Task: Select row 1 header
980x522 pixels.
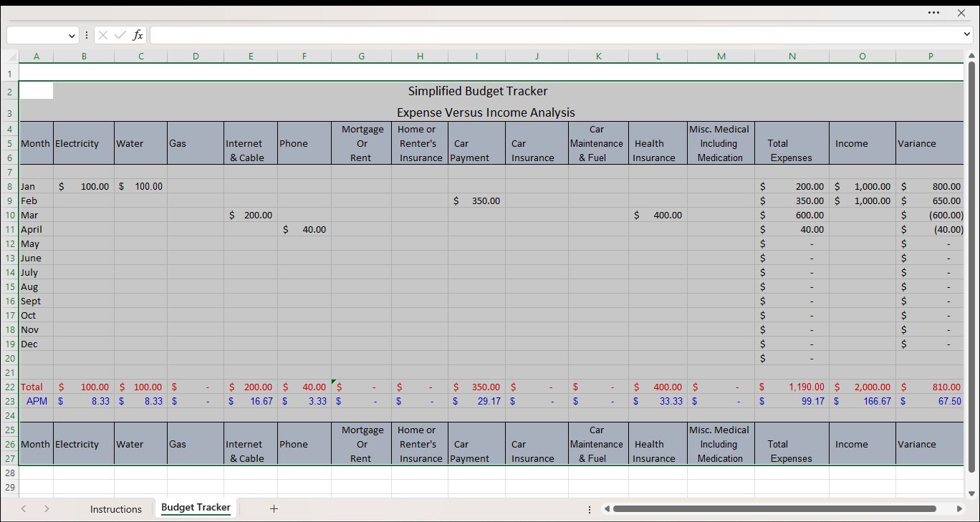Action: click(9, 74)
